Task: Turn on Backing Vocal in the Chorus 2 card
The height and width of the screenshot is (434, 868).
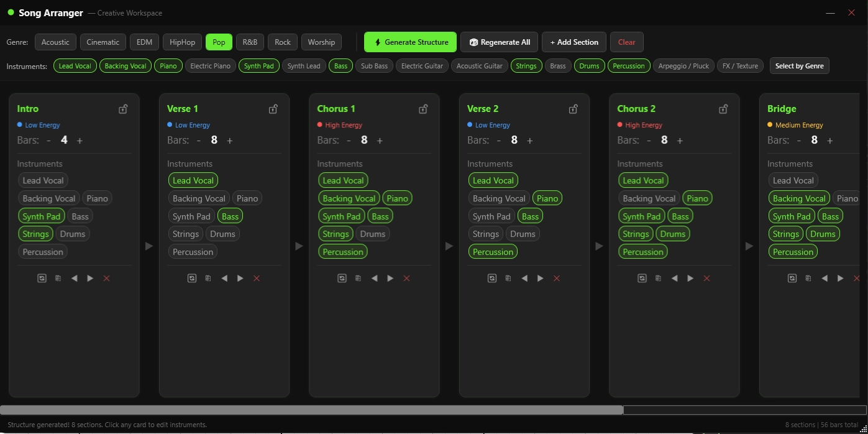Action: (649, 198)
